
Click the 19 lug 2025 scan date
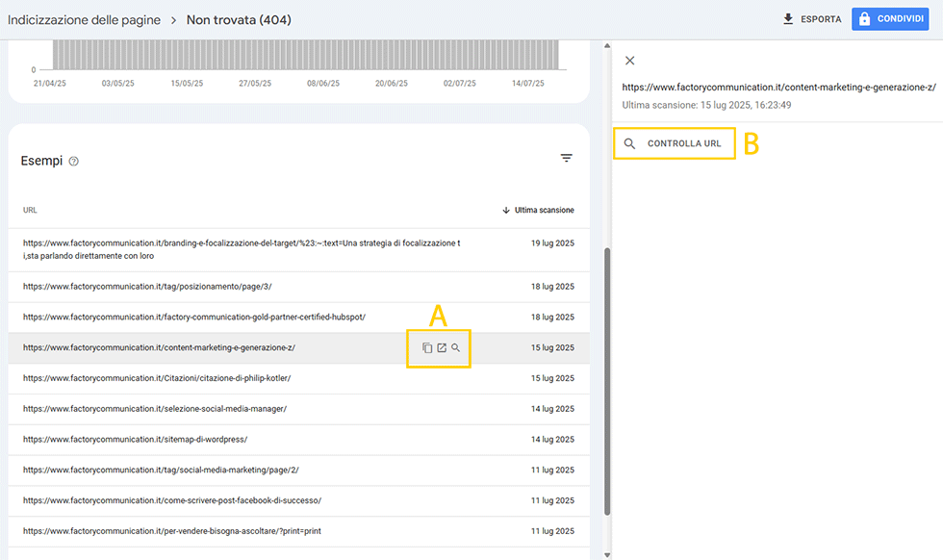552,243
